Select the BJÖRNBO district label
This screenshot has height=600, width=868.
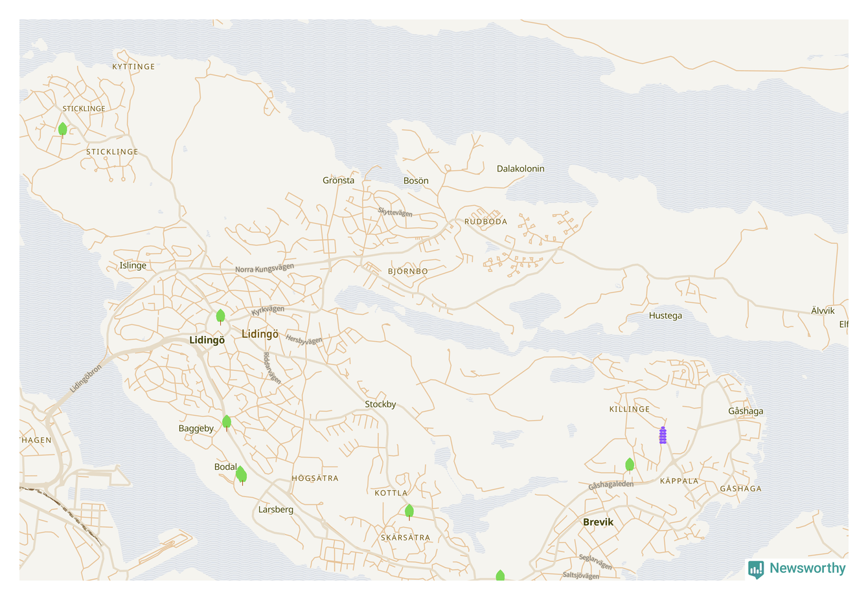pos(408,271)
